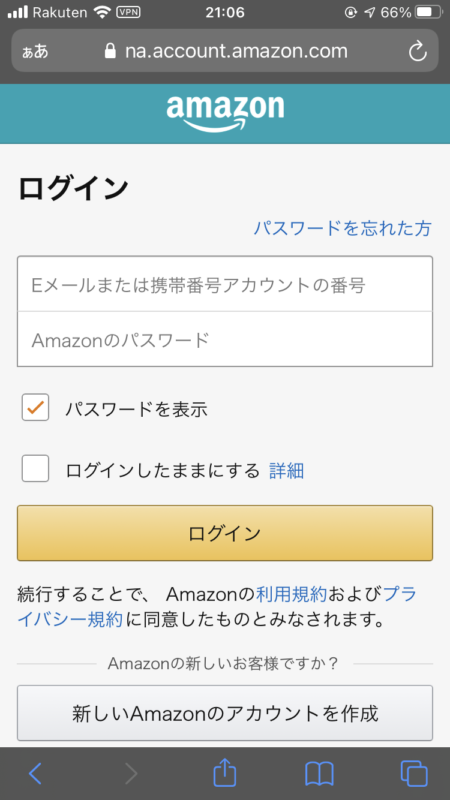Click the パスワードを忘れた方 link
This screenshot has width=450, height=800.
click(x=343, y=228)
